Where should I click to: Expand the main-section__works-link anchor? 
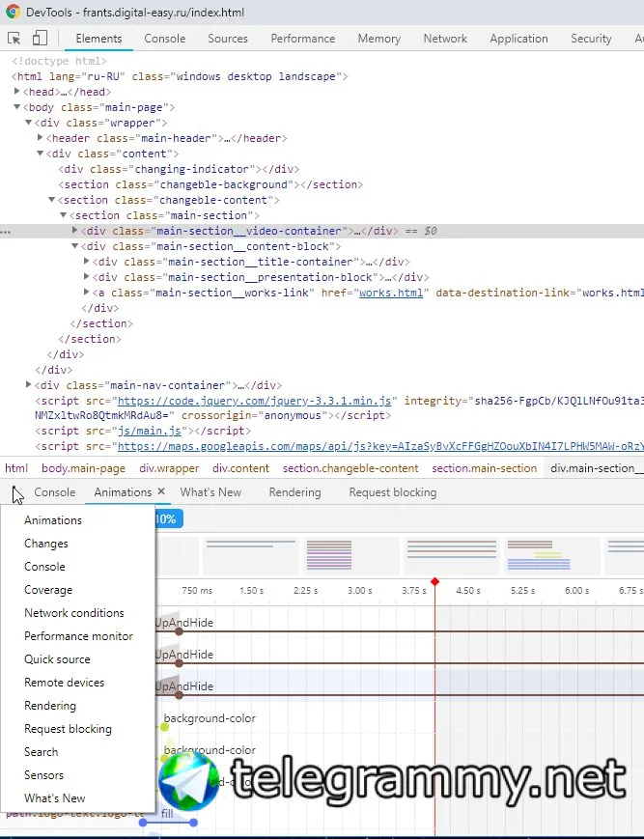click(x=87, y=293)
